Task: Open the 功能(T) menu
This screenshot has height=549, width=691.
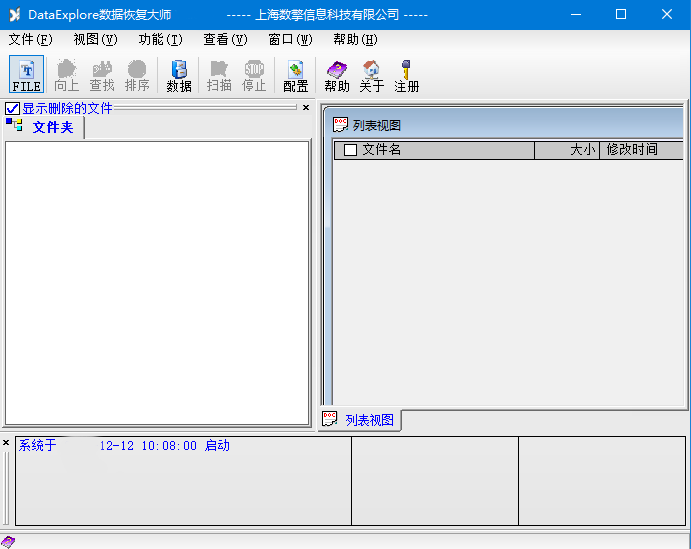Action: pos(160,40)
